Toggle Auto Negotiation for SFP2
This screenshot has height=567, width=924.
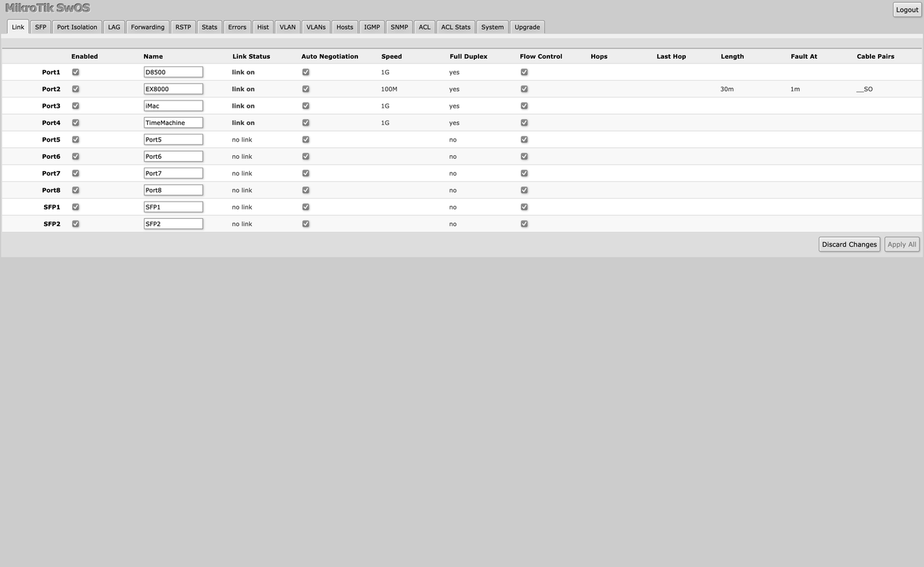[305, 223]
